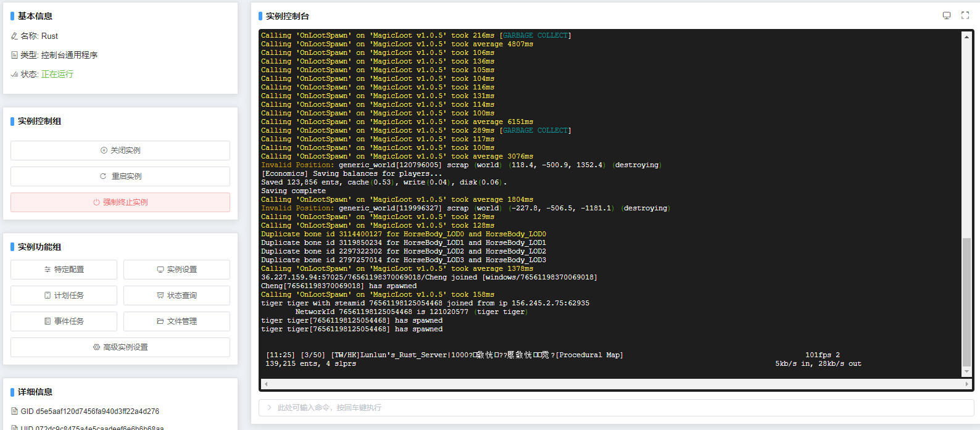Screen dimensions: 980x430
Task: Click the 类型: 控制台通用程序 text
Action: 59,56
